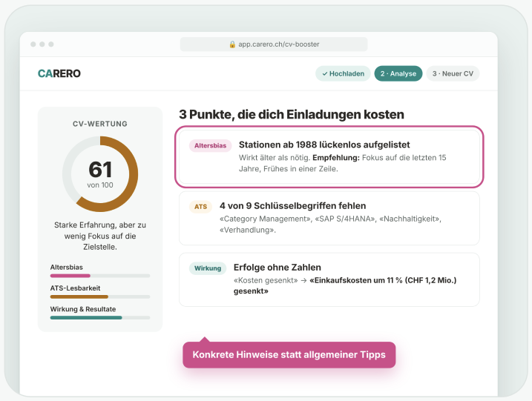Click the ATS-Lesbarkeit label
532x401 pixels.
(76, 288)
